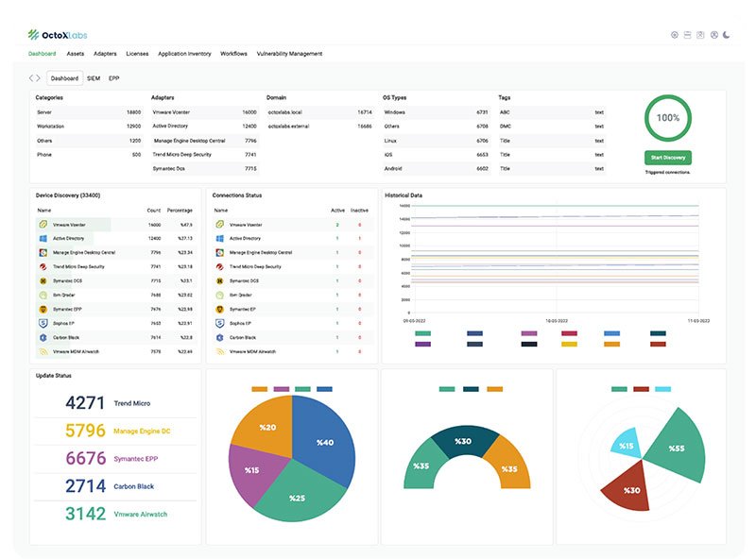This screenshot has width=756, height=559.
Task: Click the Windows OS type row
Action: coord(437,112)
